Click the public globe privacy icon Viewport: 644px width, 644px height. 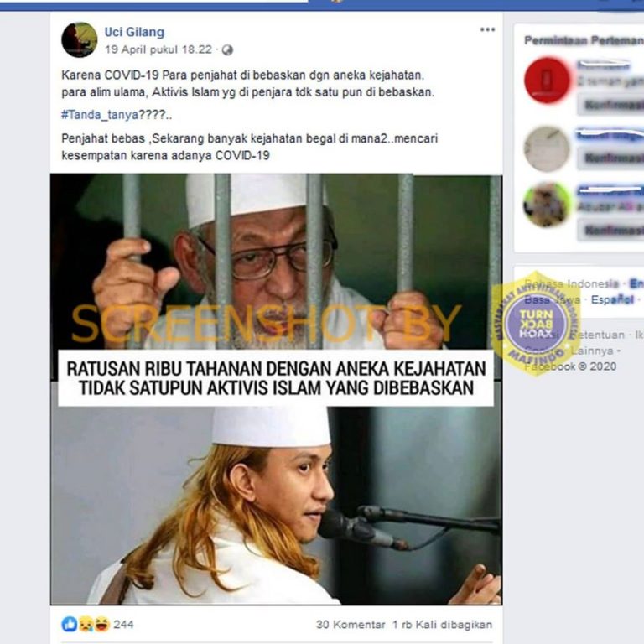coord(227,50)
